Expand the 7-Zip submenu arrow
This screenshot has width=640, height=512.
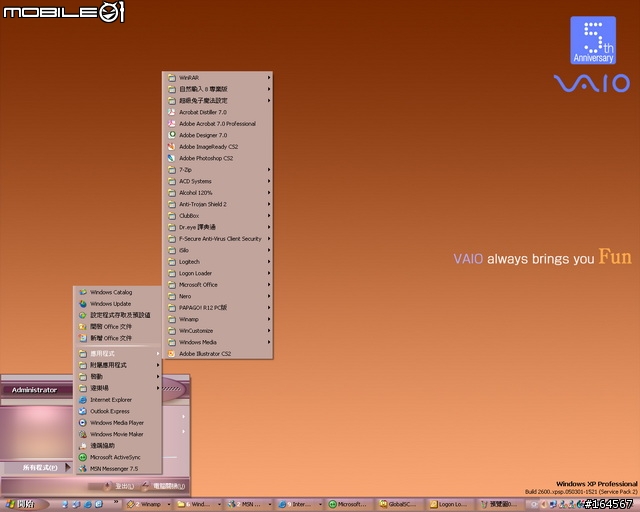click(x=269, y=169)
